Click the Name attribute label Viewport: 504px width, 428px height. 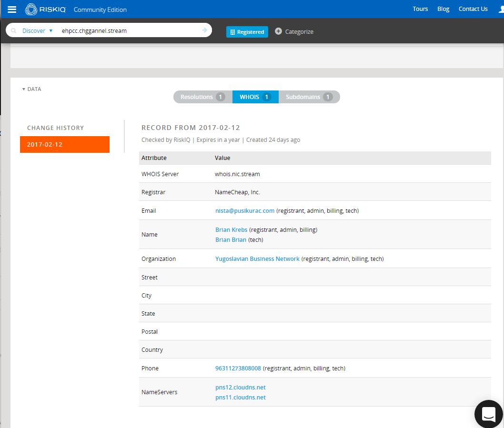[150, 235]
